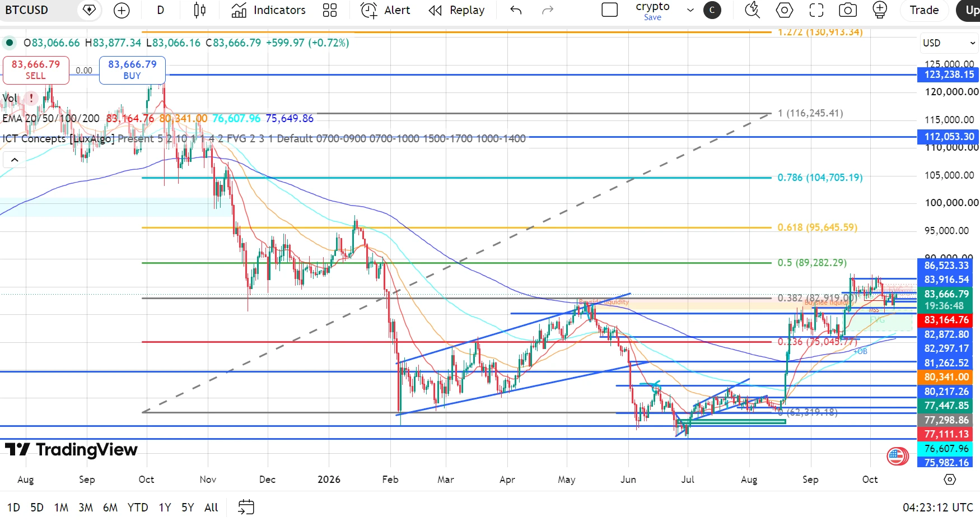Select the 5Y date range
This screenshot has height=521, width=980.
[188, 508]
